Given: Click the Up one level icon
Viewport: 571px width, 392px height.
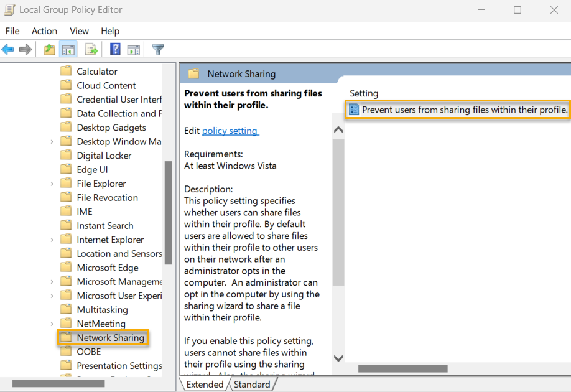Looking at the screenshot, I should (x=49, y=49).
